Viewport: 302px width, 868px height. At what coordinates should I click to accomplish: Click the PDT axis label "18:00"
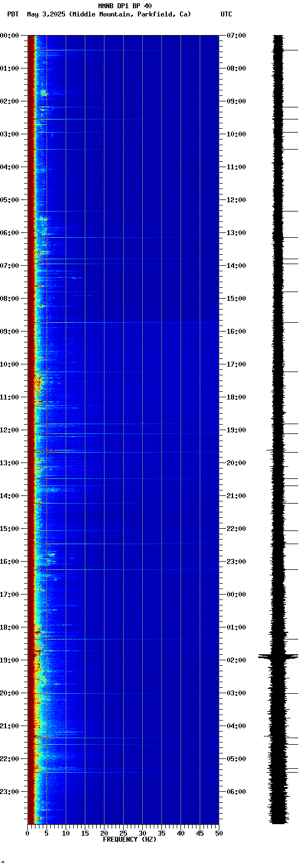(x=9, y=627)
